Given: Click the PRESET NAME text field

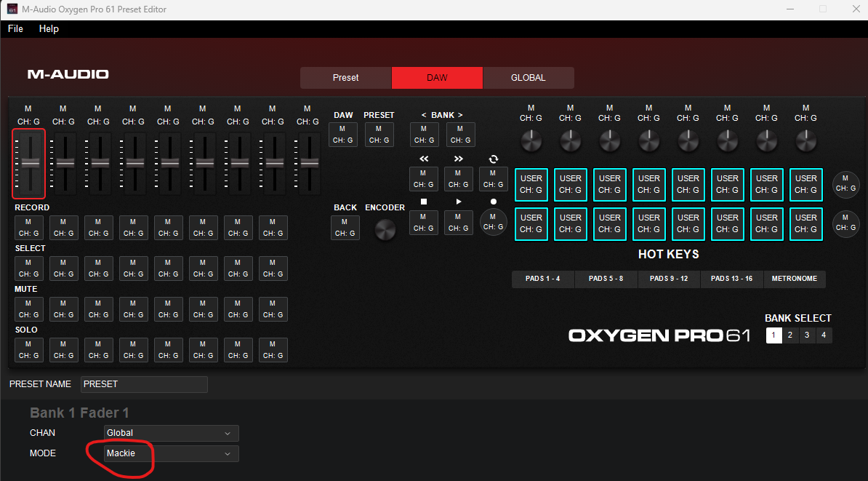Looking at the screenshot, I should point(144,384).
